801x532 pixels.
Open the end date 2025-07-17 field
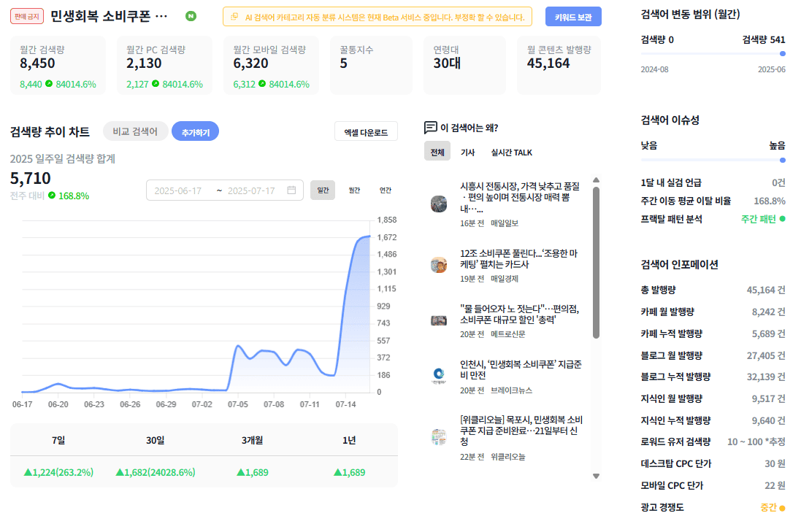point(251,190)
